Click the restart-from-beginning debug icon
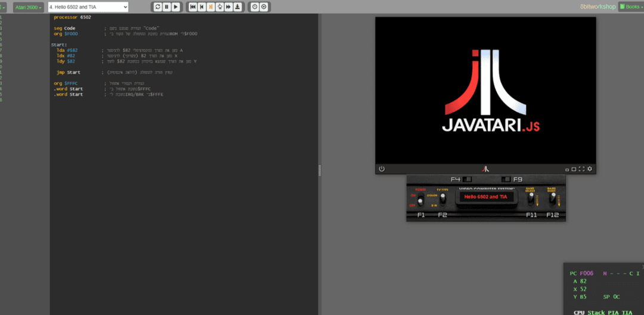 pos(193,7)
